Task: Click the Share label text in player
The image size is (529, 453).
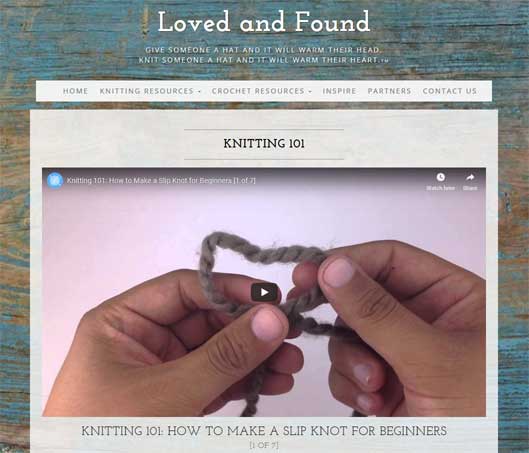Action: click(x=470, y=188)
